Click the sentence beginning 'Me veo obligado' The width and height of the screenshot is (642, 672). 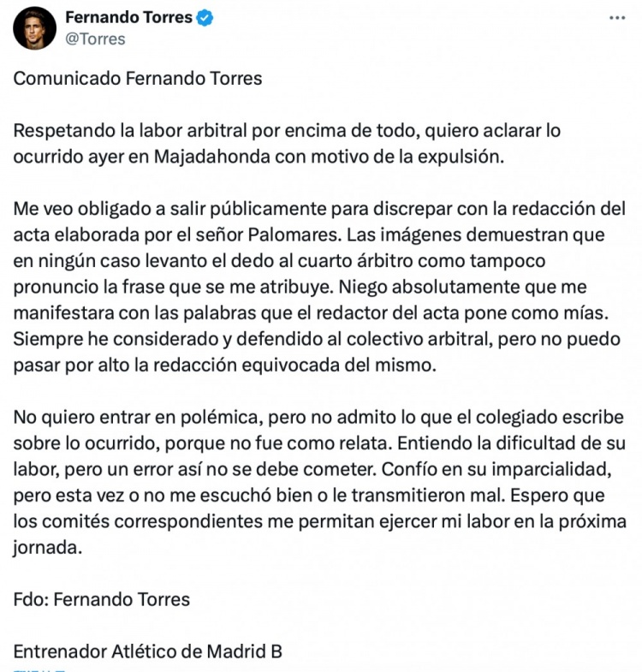[319, 222]
